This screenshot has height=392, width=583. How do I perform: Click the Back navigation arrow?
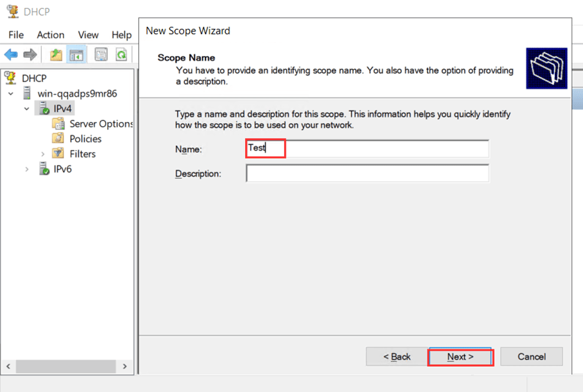pos(10,54)
